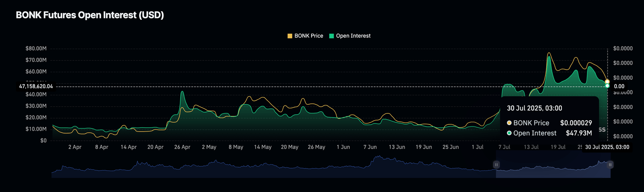644x192 pixels.
Task: Click the 26 Apr date label
Action: pos(182,147)
